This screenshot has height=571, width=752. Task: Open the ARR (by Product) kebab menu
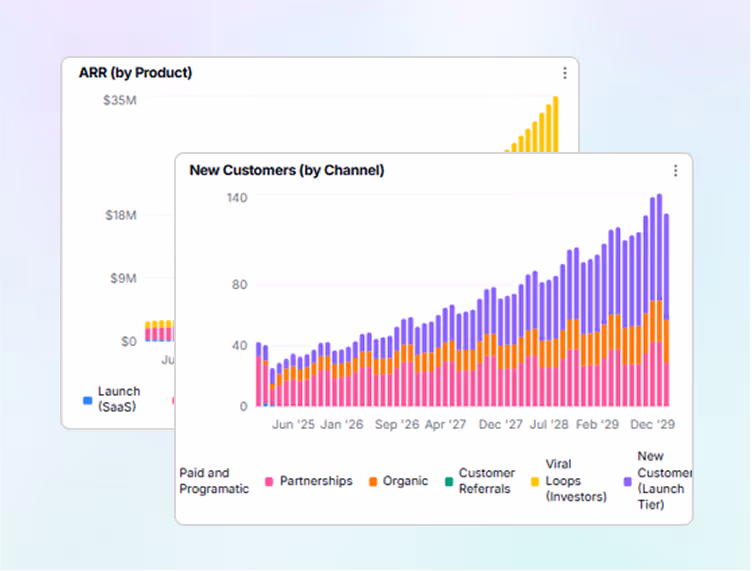[565, 73]
